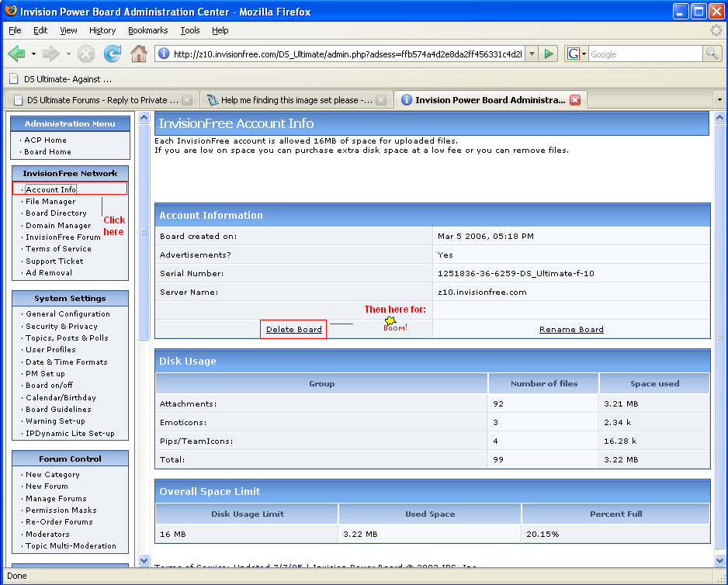Open the Help menu
Viewport: 728px width, 585px height.
tap(220, 30)
